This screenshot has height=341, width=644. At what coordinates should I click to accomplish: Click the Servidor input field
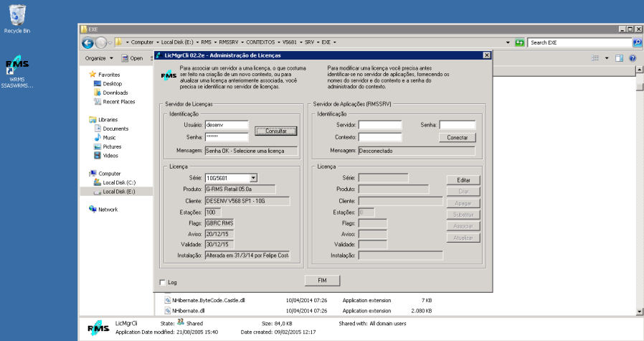(x=380, y=125)
